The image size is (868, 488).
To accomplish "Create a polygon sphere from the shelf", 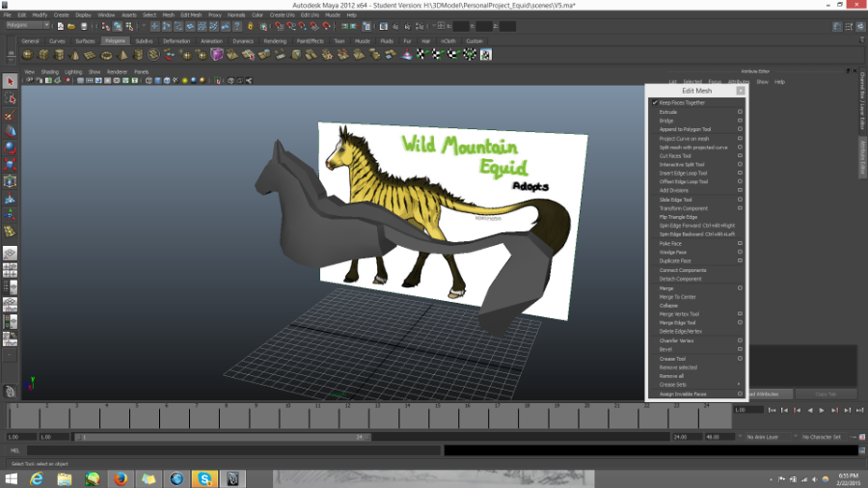I will pos(27,54).
